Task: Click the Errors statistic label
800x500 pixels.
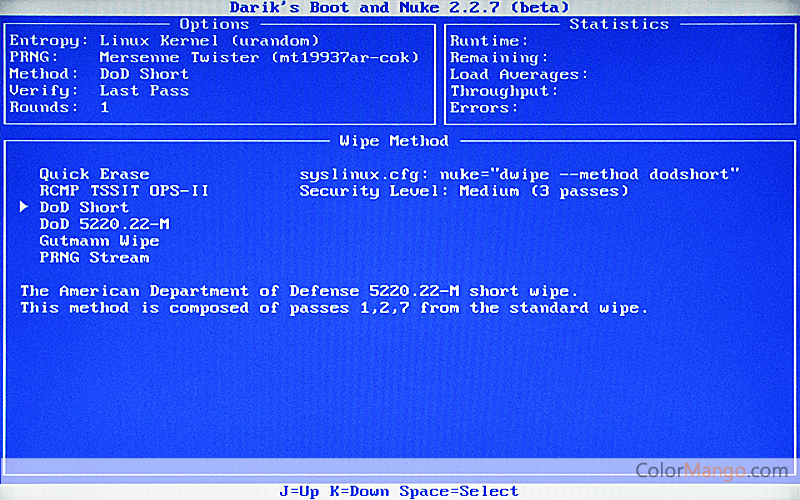Action: pos(484,107)
